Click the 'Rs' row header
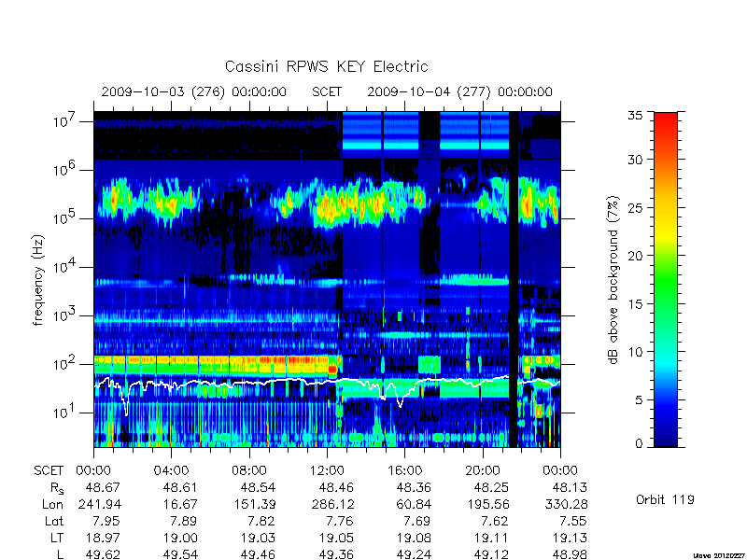Image resolution: width=747 pixels, height=560 pixels. coord(56,488)
